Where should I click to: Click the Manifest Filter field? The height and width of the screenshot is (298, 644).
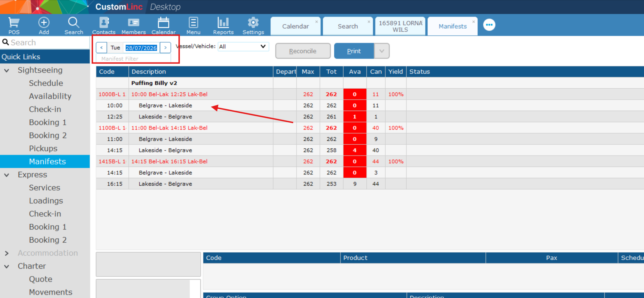133,58
